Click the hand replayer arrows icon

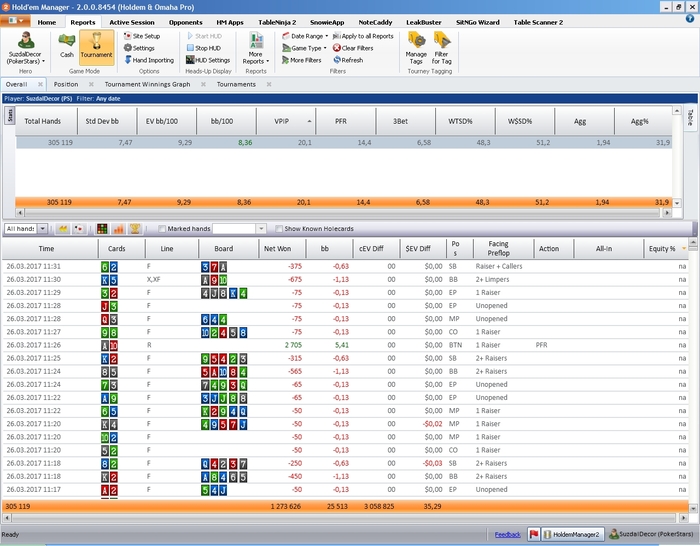(x=63, y=229)
